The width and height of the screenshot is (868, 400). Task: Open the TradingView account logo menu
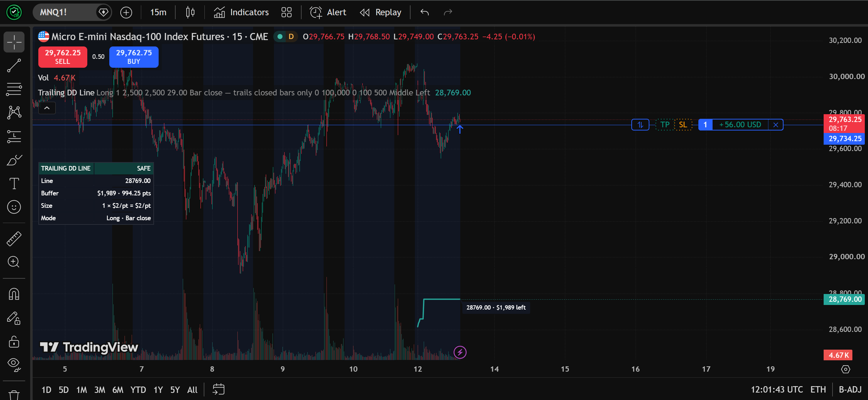14,12
